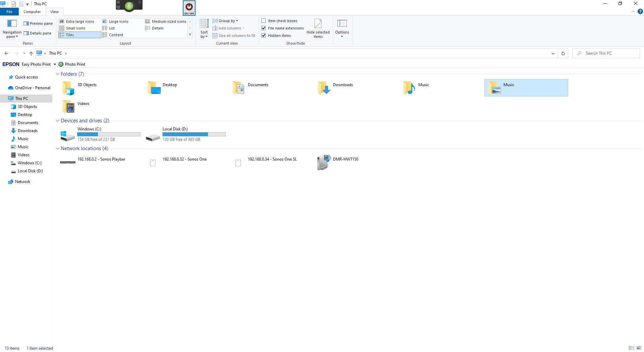Collapse the Devices and drives group
Screen dimensions: 644x352
point(57,121)
